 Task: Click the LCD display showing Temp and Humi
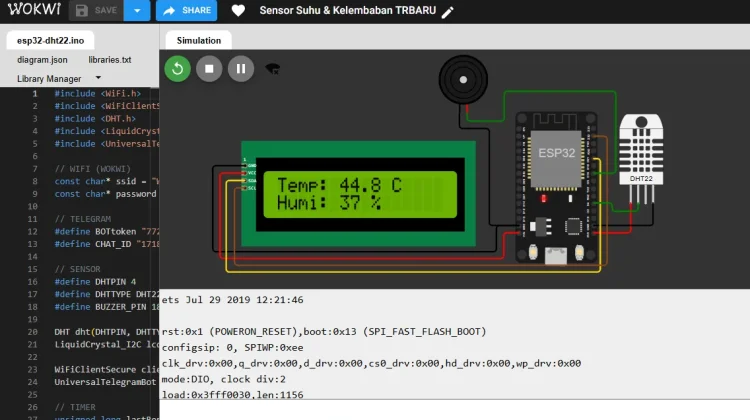coord(358,194)
